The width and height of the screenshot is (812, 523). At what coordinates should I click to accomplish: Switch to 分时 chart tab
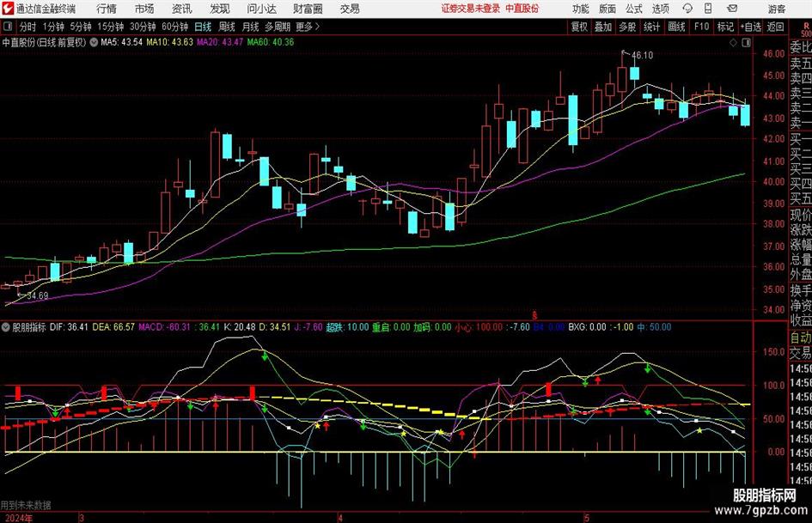click(28, 27)
